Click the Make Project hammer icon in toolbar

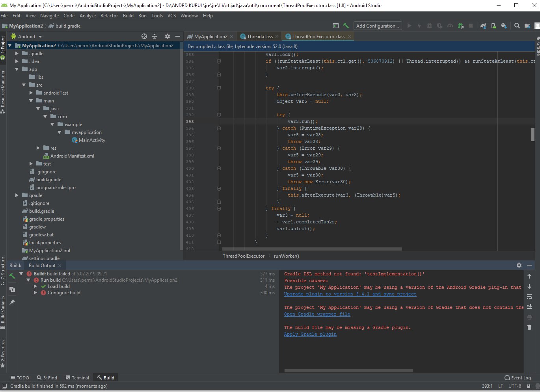tap(346, 26)
